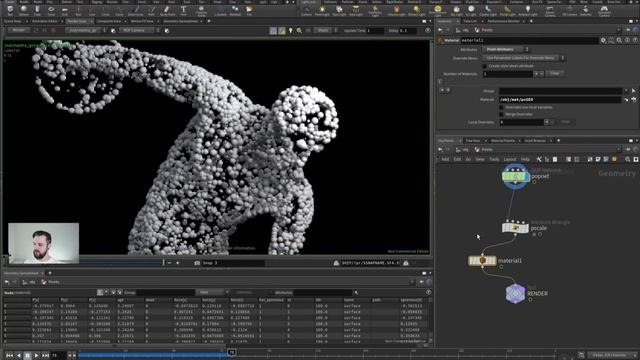Select the Spray Paint shelf tool

pos(167,11)
